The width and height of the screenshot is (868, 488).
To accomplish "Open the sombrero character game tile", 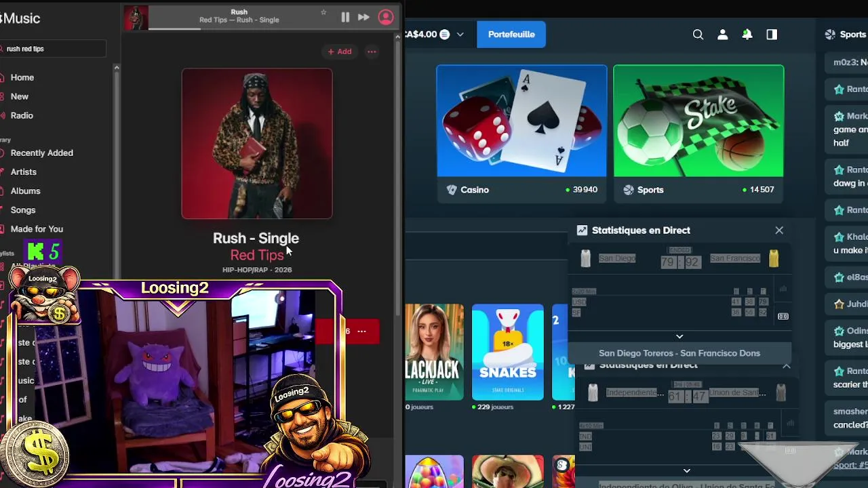I will [x=508, y=472].
